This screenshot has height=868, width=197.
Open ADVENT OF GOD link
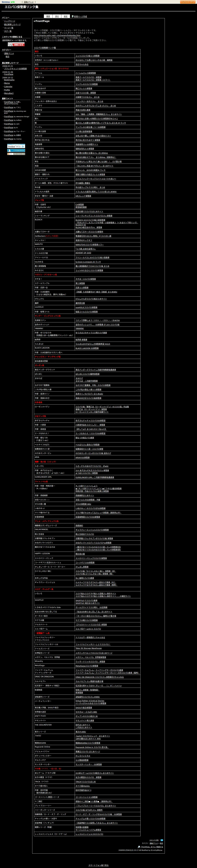point(83,253)
